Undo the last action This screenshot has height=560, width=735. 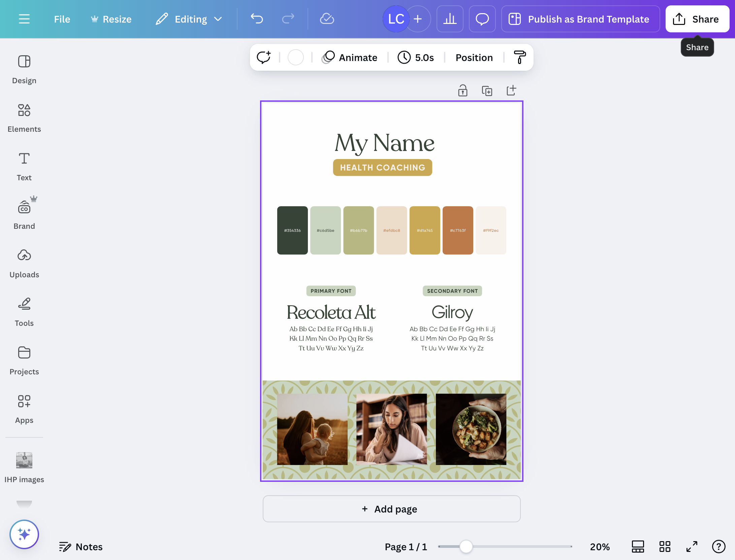coord(257,19)
